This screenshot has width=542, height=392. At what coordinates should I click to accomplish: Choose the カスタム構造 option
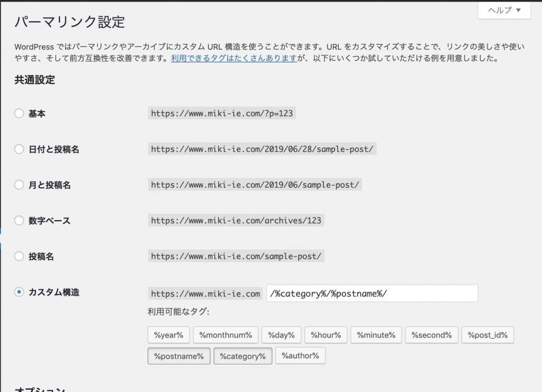point(19,292)
